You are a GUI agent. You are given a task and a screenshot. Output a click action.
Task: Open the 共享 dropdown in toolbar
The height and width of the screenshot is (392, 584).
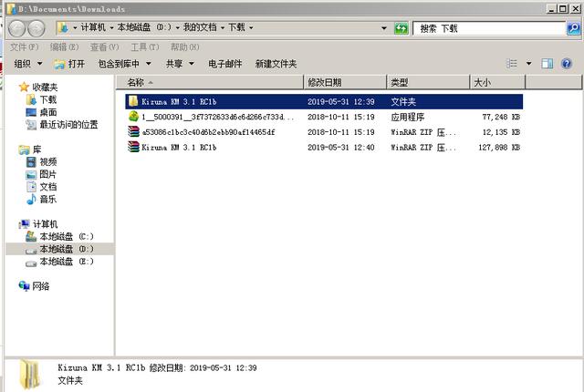tap(179, 64)
